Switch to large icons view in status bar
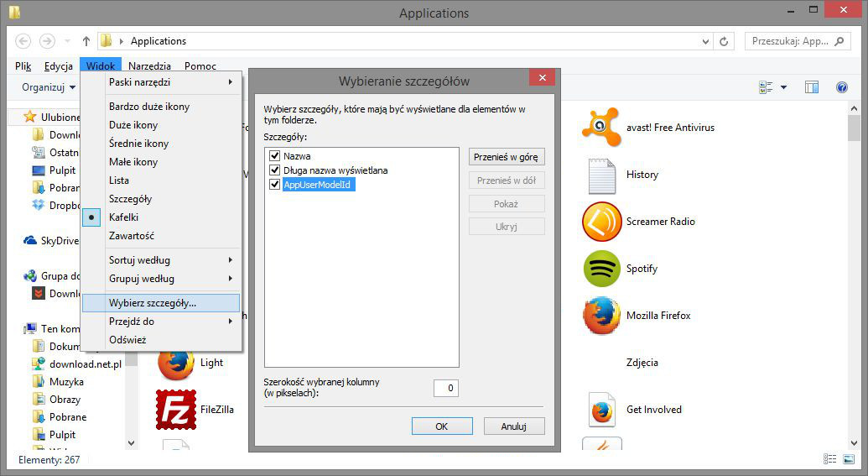Screen dimensions: 868x476 849,459
